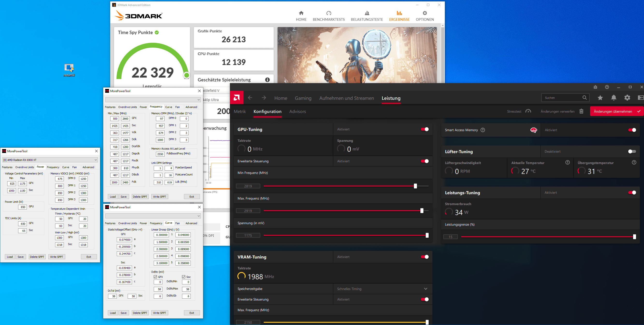Viewport: 644px width, 325px height.
Task: Open Aktuelle Temperatur help icon
Action: pyautogui.click(x=568, y=162)
